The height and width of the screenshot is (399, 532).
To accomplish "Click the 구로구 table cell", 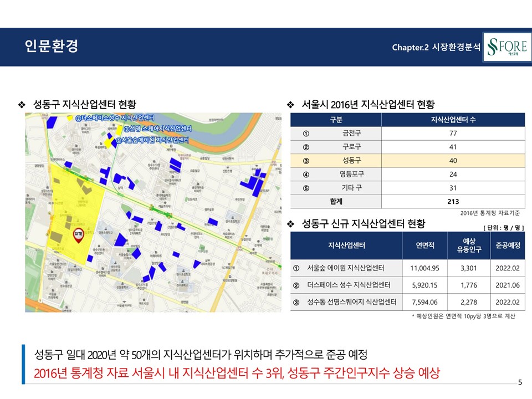I will pyautogui.click(x=351, y=147).
